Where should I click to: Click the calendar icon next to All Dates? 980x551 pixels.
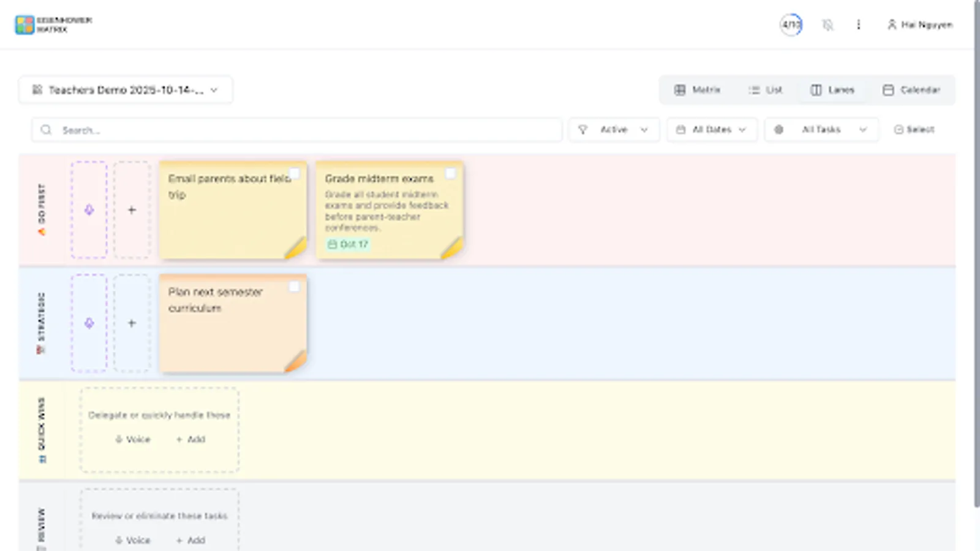[682, 129]
